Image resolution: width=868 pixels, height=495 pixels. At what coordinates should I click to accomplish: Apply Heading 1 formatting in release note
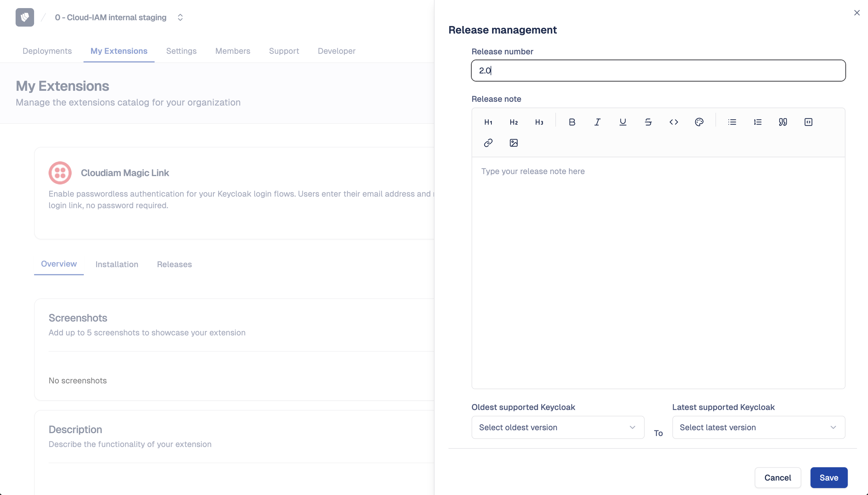(488, 122)
